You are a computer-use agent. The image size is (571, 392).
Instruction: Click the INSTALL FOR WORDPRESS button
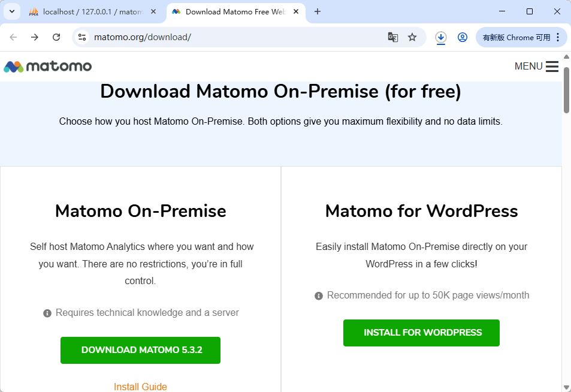[421, 333]
